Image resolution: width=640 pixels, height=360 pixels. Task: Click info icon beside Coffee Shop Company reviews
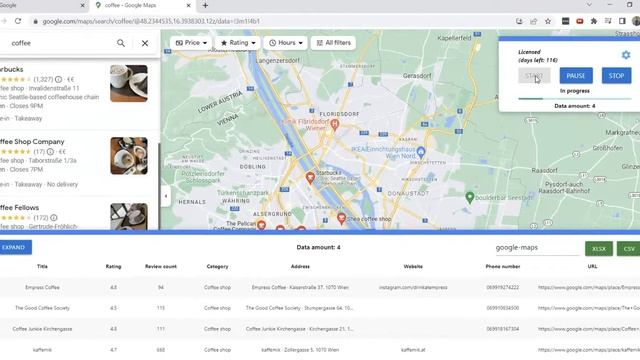click(50, 151)
